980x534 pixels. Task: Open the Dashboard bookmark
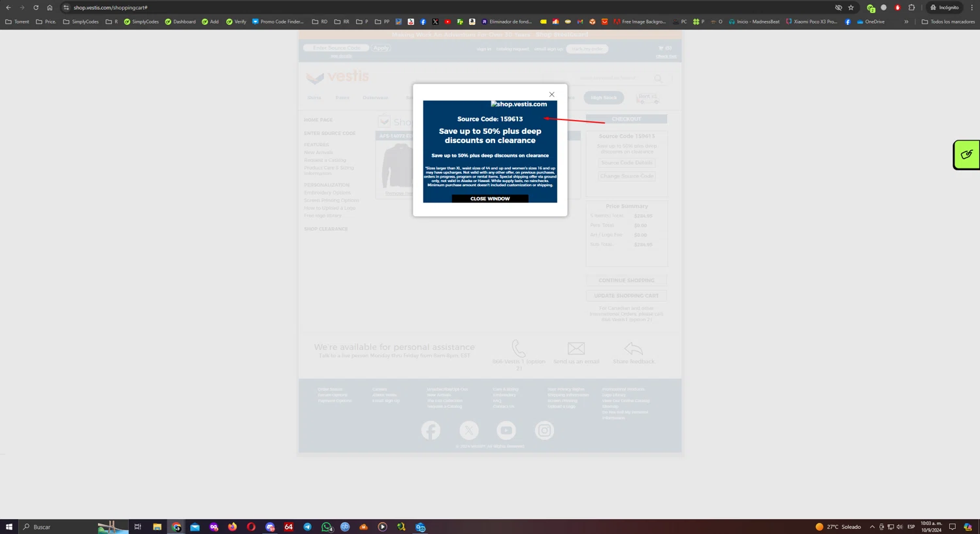(x=180, y=22)
